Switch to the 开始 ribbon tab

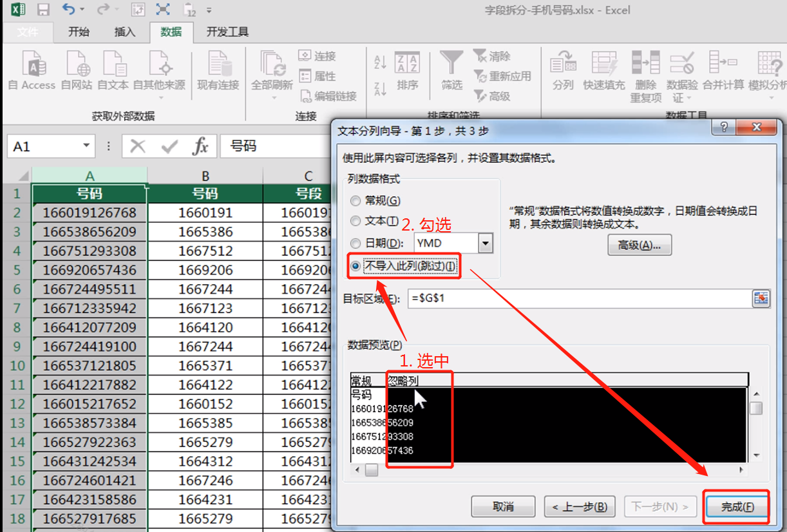(x=77, y=32)
